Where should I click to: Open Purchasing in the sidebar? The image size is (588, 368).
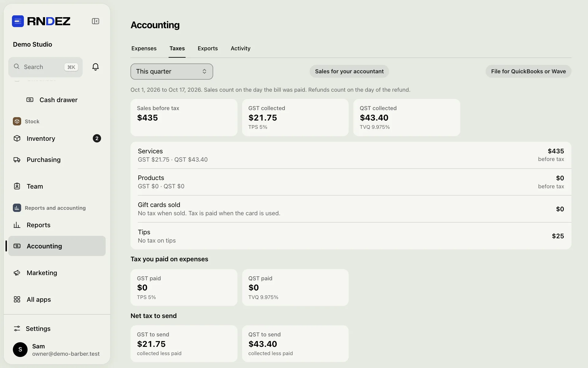(x=57, y=159)
